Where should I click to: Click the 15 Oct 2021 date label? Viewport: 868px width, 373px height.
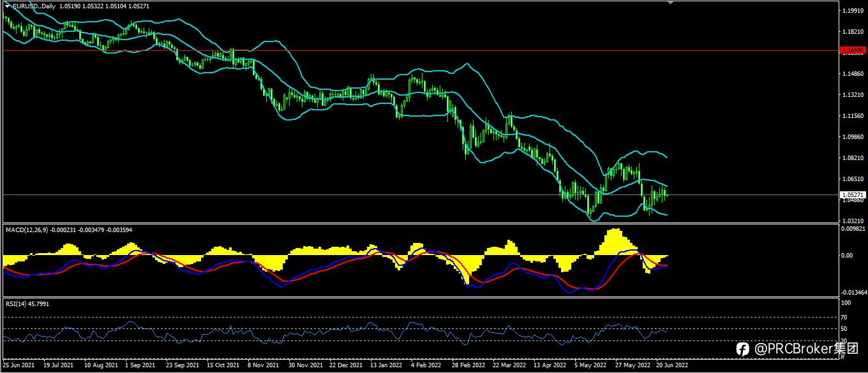click(x=223, y=366)
